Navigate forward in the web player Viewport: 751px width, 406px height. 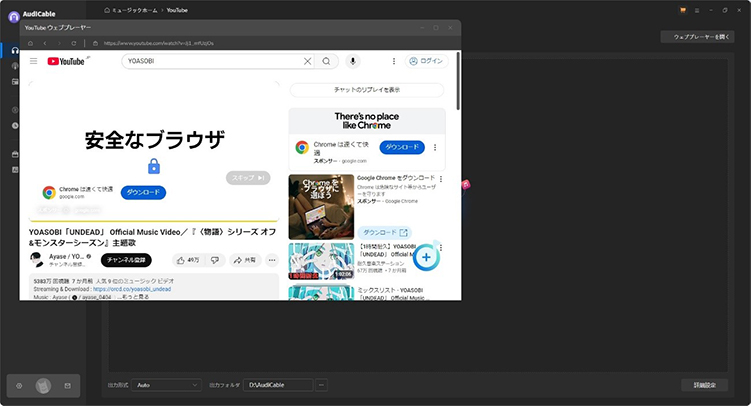pyautogui.click(x=59, y=43)
